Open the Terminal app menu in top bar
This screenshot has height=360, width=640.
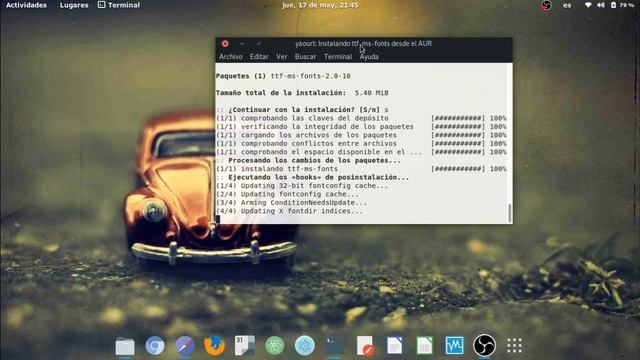pyautogui.click(x=119, y=5)
